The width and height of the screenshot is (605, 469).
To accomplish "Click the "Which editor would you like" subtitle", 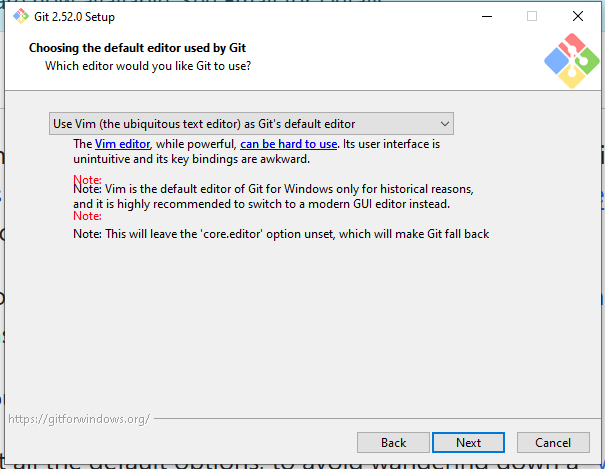I will click(x=148, y=66).
